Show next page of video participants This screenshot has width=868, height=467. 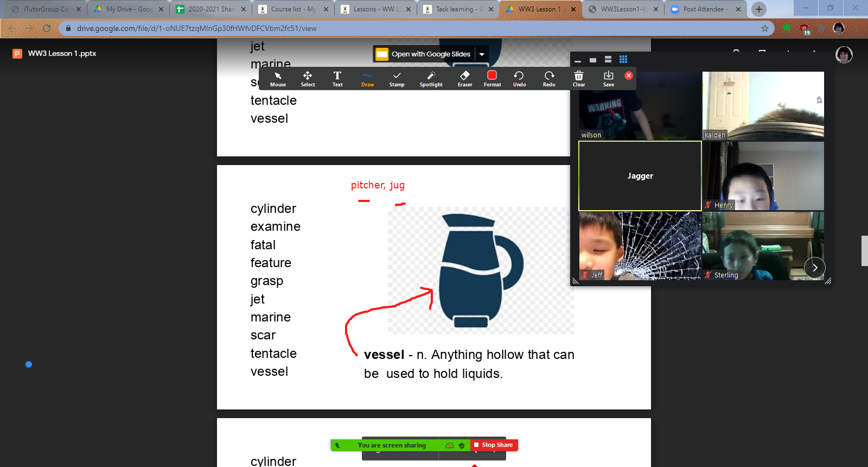[815, 267]
